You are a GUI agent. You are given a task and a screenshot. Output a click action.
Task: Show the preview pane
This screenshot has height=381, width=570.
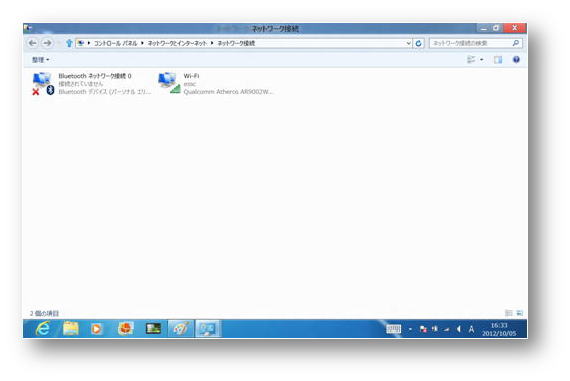click(x=498, y=60)
